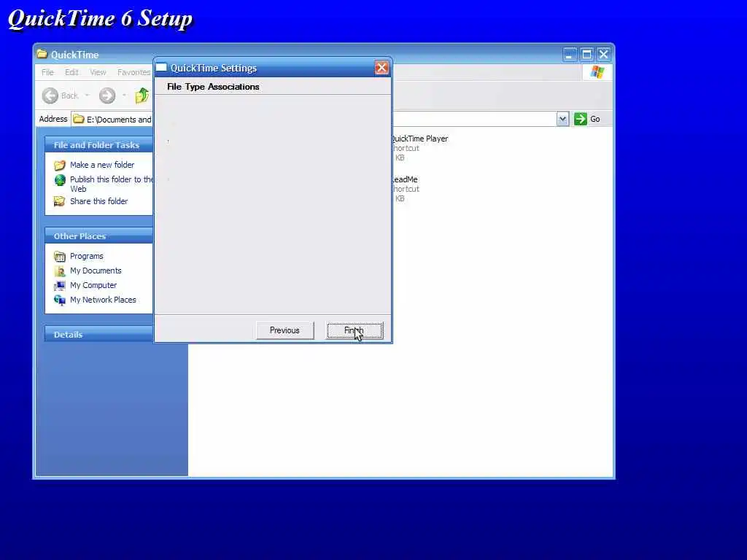The image size is (747, 560).
Task: Expand the Details panel header
Action: (x=98, y=335)
